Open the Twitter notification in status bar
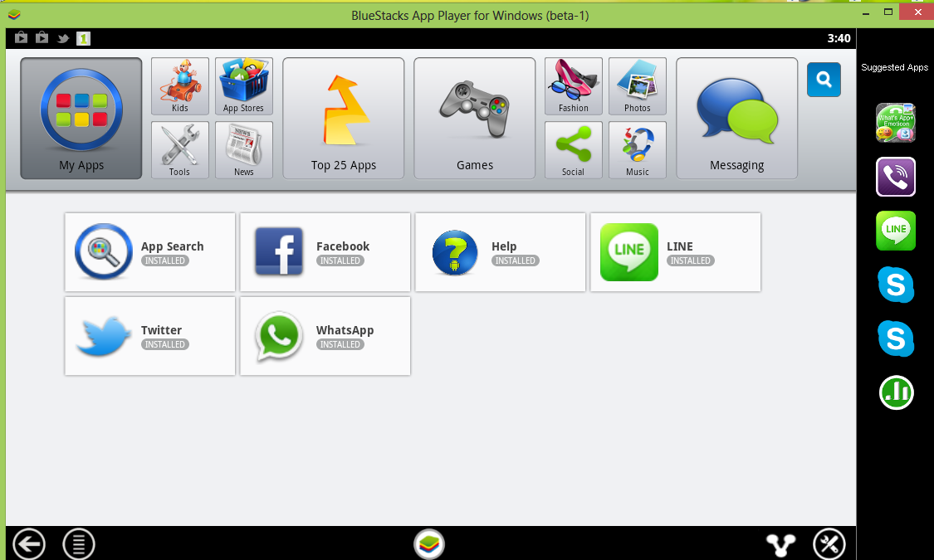934x560 pixels. (x=62, y=39)
